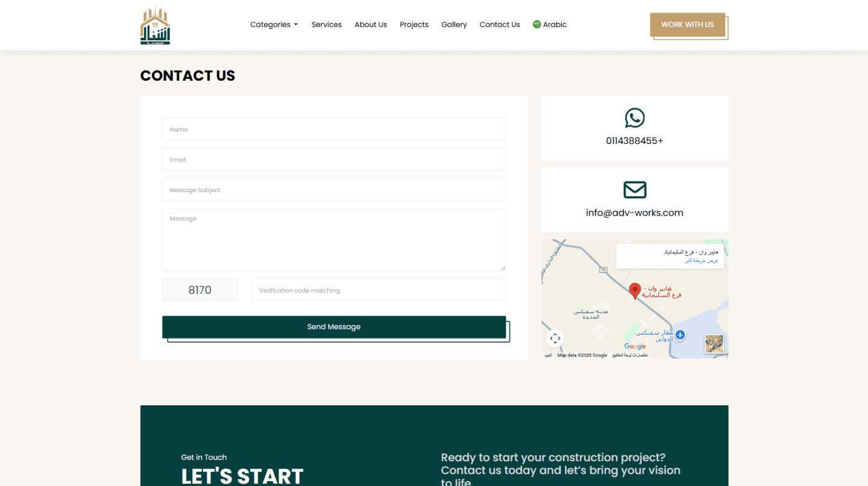Click the email envelope icon
This screenshot has width=868, height=486.
pyautogui.click(x=634, y=190)
